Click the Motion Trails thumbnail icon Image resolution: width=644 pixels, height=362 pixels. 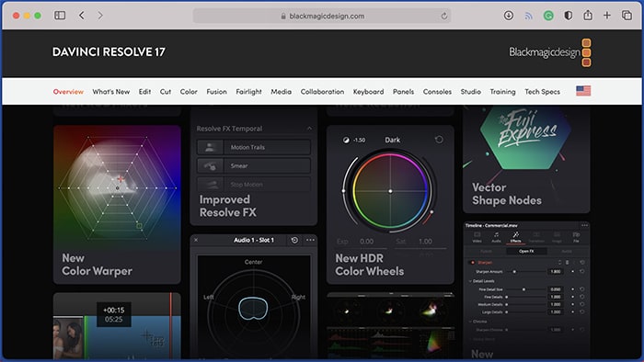[210, 147]
